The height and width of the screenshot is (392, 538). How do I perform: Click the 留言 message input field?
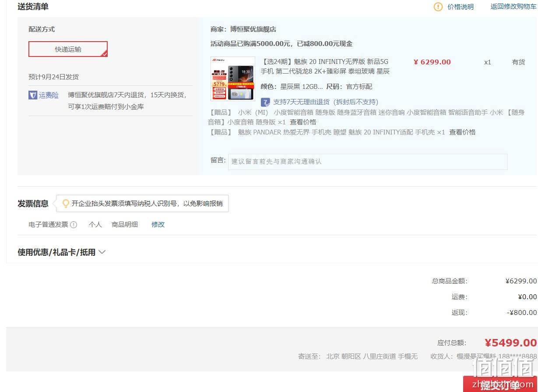(x=368, y=162)
